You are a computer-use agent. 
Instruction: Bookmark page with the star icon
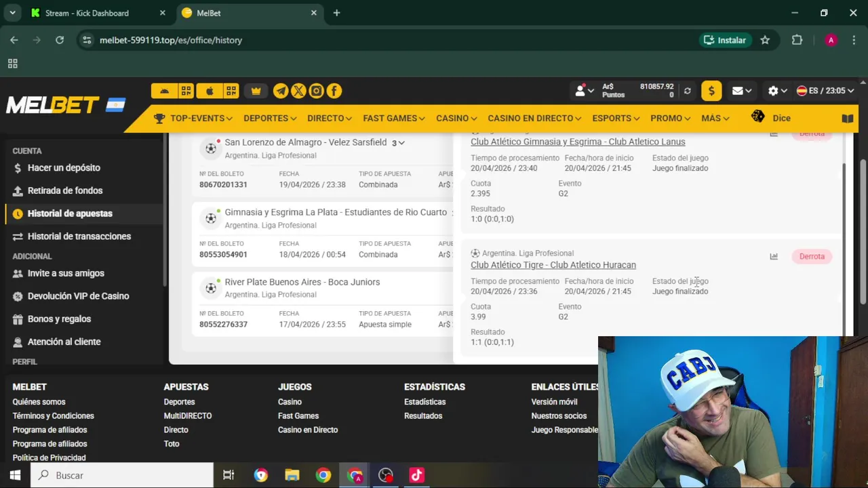point(765,40)
